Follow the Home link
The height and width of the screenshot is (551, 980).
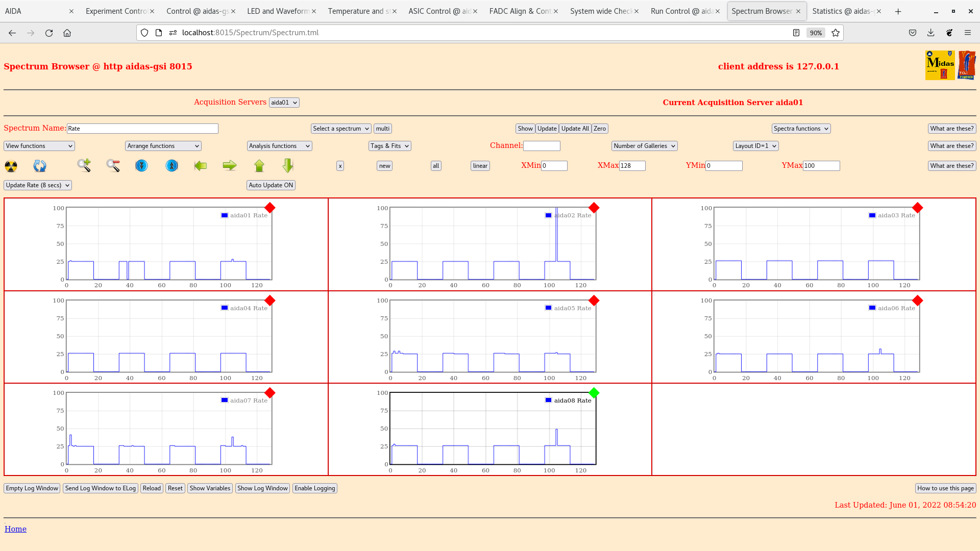pos(15,529)
